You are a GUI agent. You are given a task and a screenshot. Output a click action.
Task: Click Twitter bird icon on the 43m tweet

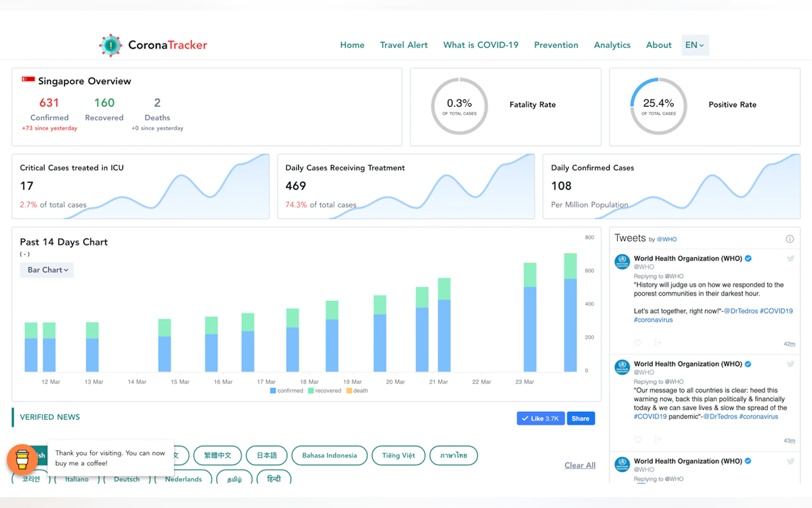click(x=791, y=364)
